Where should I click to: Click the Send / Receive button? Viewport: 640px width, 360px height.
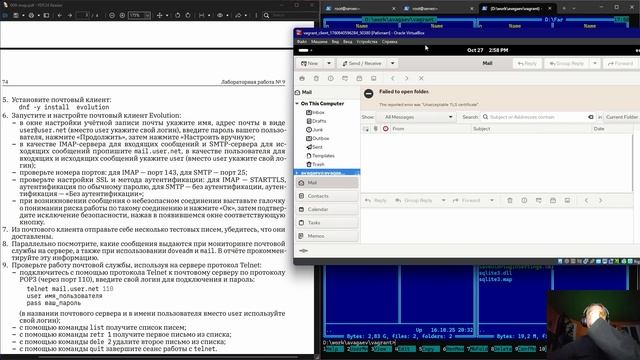point(362,63)
